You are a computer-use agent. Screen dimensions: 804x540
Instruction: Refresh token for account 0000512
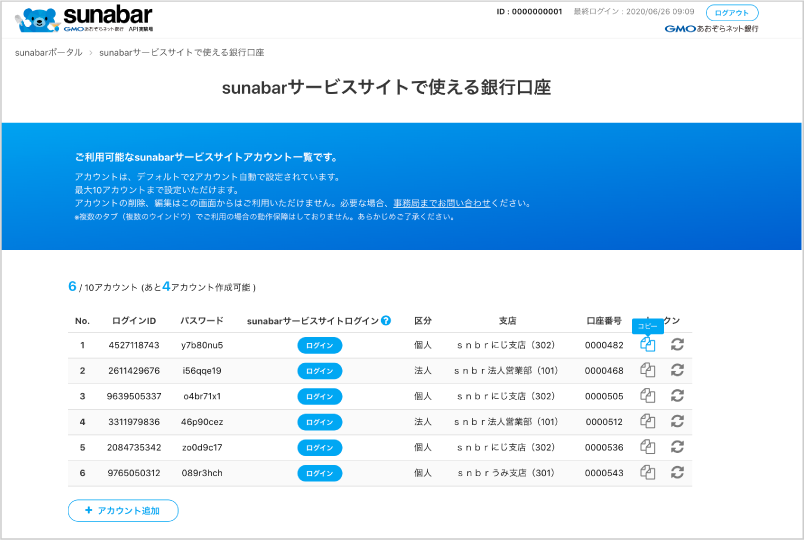pos(677,421)
